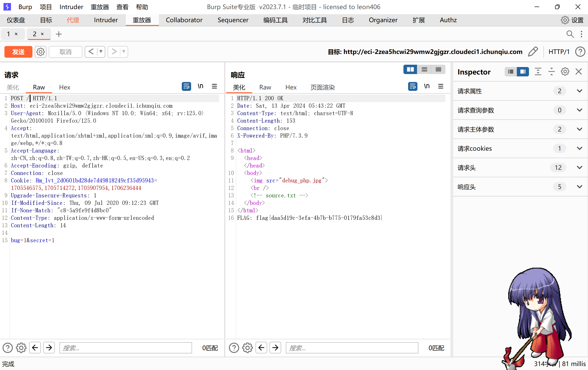
Task: Open response pane hamburger menu
Action: coord(441,86)
